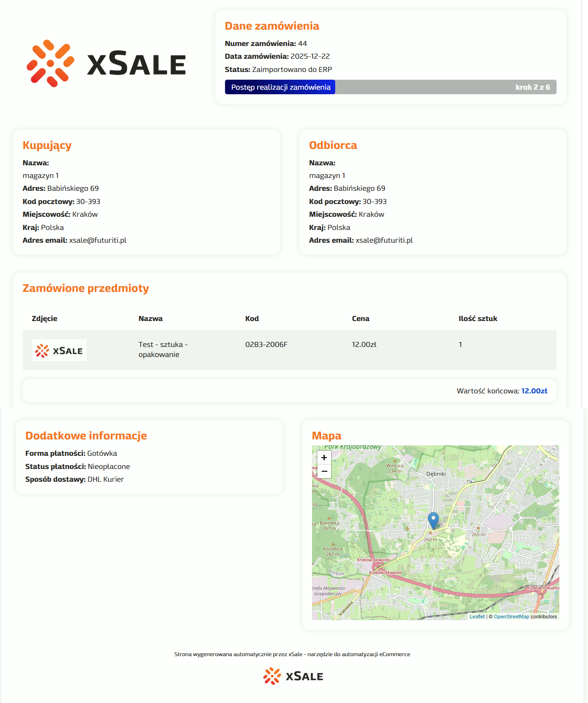This screenshot has height=703, width=588.
Task: Open the OpenStreetMap contributors link
Action: [x=511, y=616]
